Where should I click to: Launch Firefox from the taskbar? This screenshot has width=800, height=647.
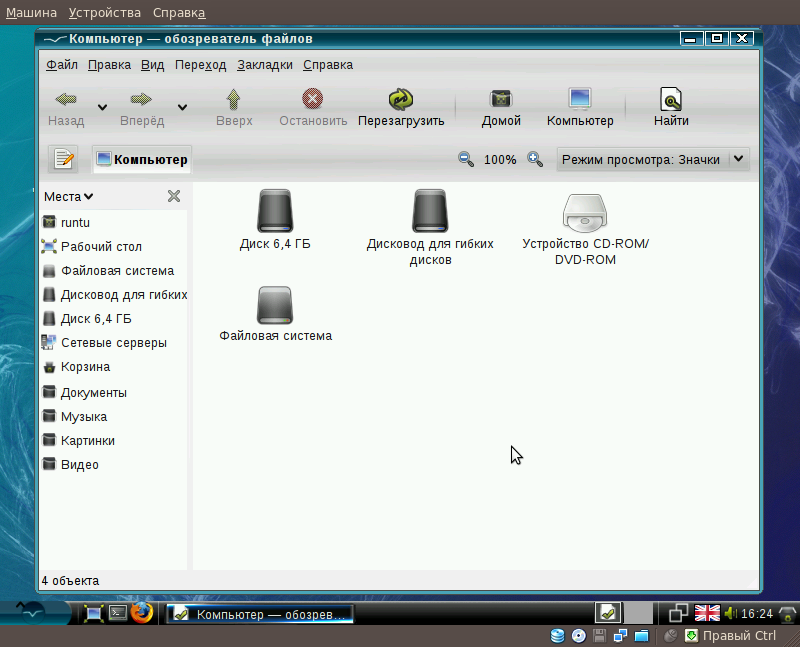point(140,612)
